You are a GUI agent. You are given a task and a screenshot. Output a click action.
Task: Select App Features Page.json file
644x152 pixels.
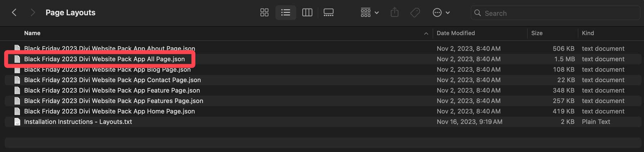pyautogui.click(x=113, y=101)
